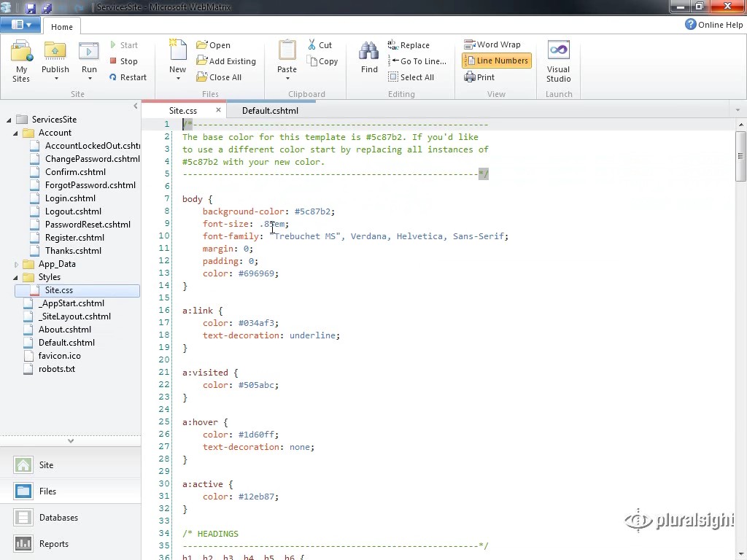Viewport: 747px width, 560px height.
Task: Cut the selected text
Action: tap(320, 44)
